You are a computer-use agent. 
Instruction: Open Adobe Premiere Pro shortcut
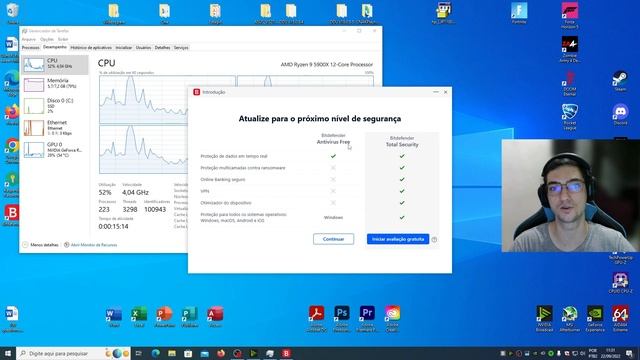(x=367, y=318)
